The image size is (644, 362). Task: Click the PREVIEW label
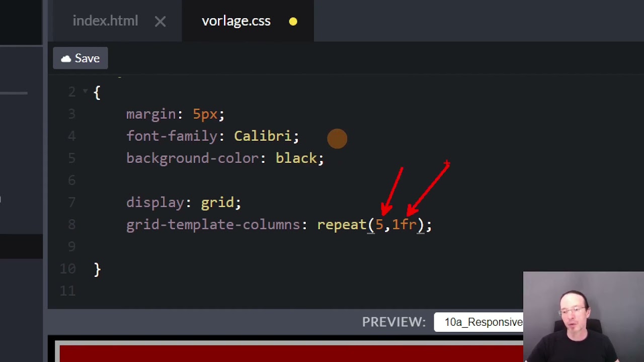pos(394,322)
